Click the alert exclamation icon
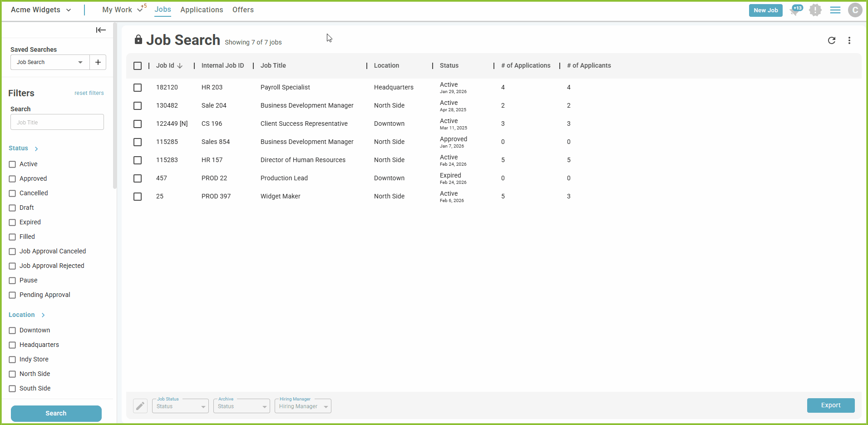This screenshot has width=868, height=425. pyautogui.click(x=815, y=10)
